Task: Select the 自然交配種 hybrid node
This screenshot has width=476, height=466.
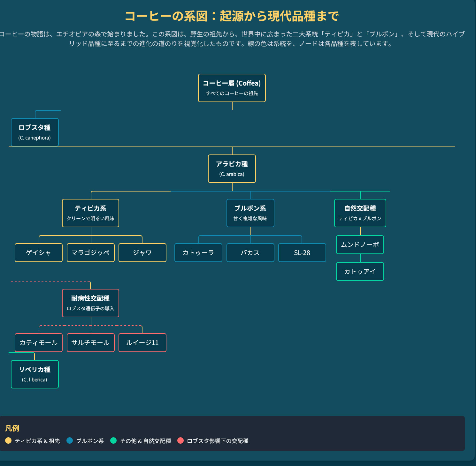Action: point(360,213)
